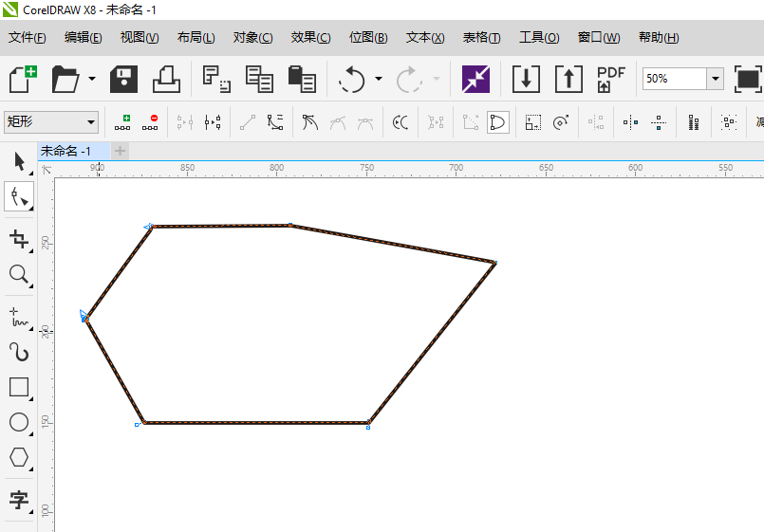Toggle the close curve option
The image size is (764, 532).
pyautogui.click(x=498, y=121)
